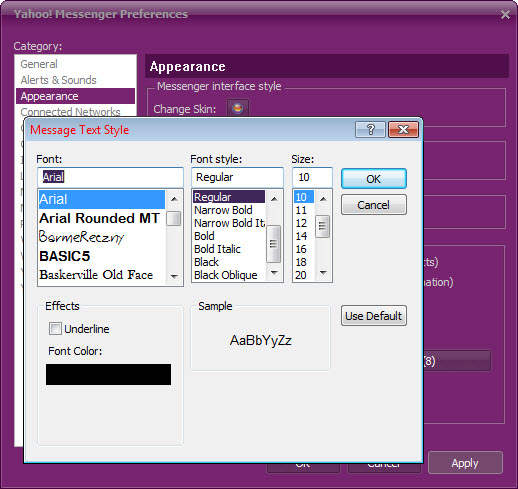Click font list scroll up arrow
The image size is (518, 489).
point(174,199)
